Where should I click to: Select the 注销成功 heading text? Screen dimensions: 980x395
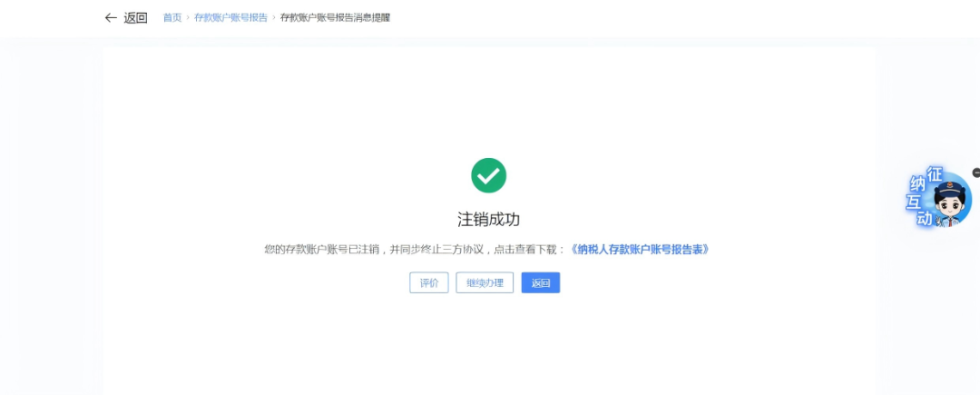point(489,220)
